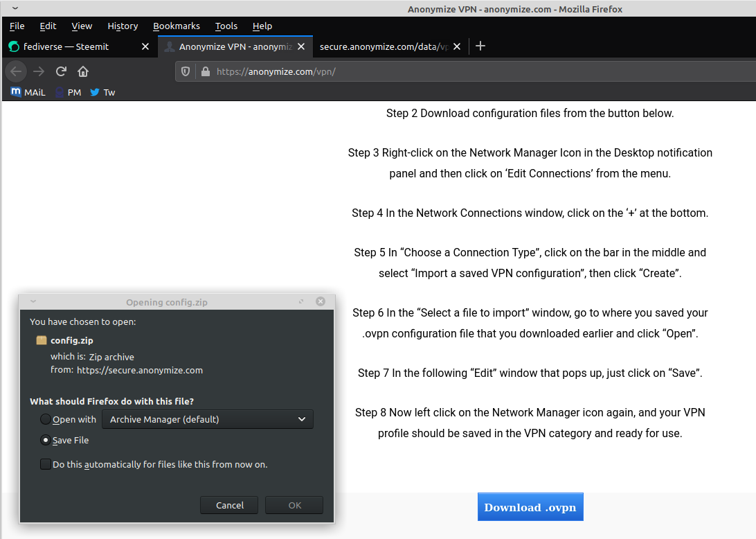Viewport: 756px width, 539px height.
Task: Go forward to the next page
Action: [x=39, y=71]
